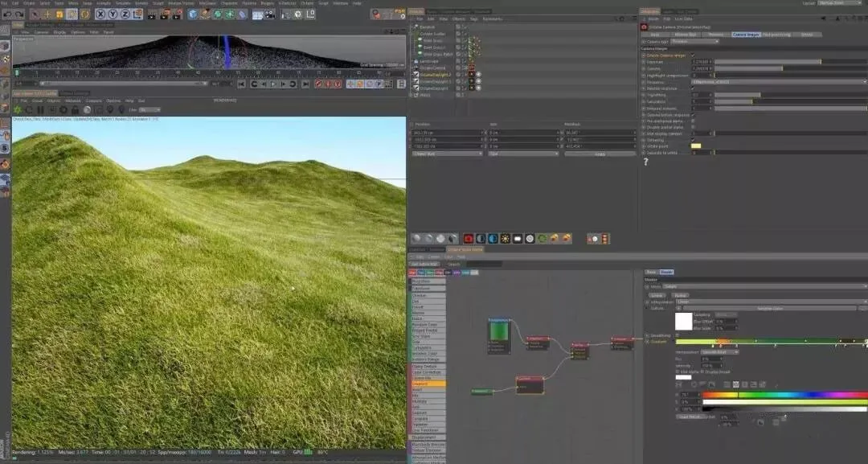The width and height of the screenshot is (868, 464).
Task: Toggle the Dithering checkbox
Action: [x=693, y=139]
